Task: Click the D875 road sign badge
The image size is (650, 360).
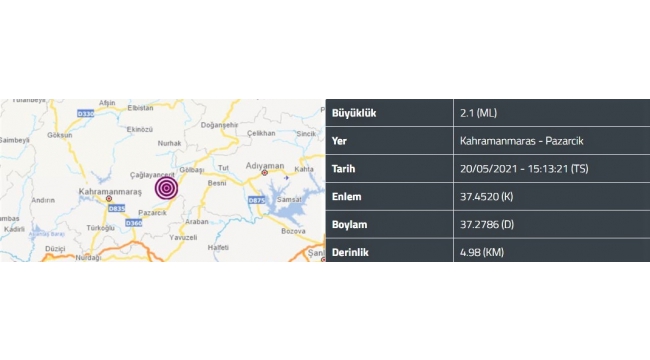Action: (x=256, y=200)
